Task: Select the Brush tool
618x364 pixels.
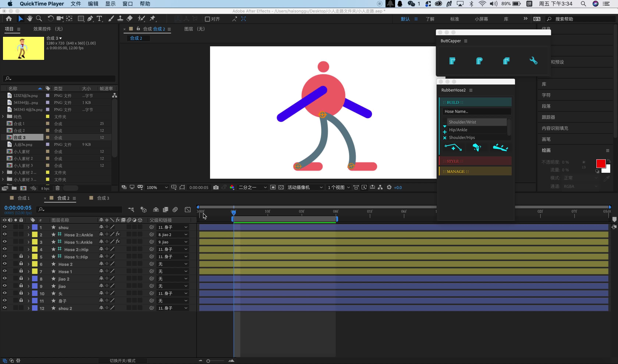Action: tap(111, 19)
